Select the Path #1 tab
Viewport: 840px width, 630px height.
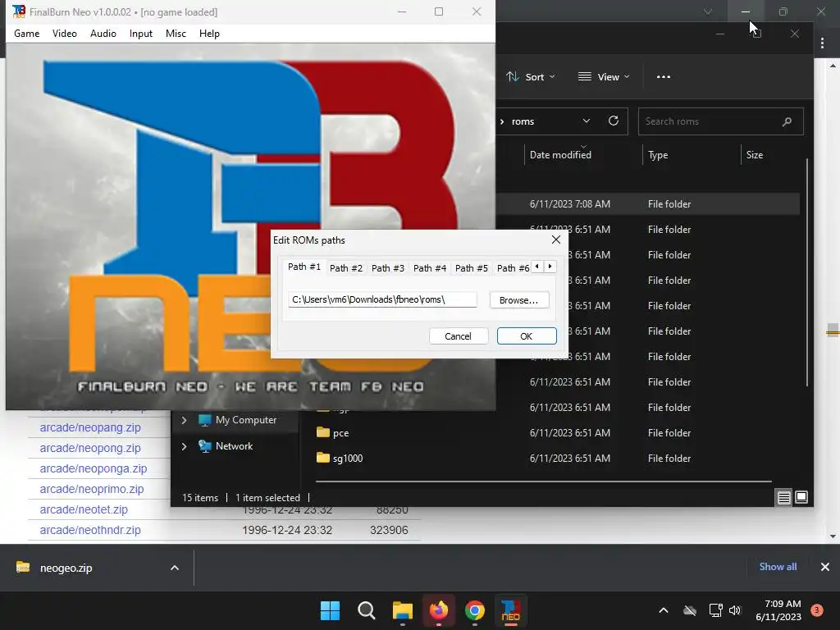(x=304, y=267)
